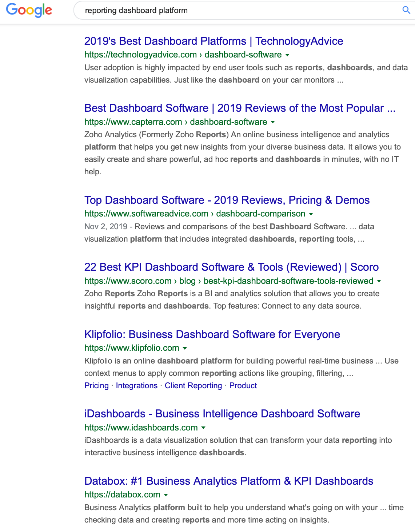Expand the idashboards.com URL dropdown arrow

point(203,428)
